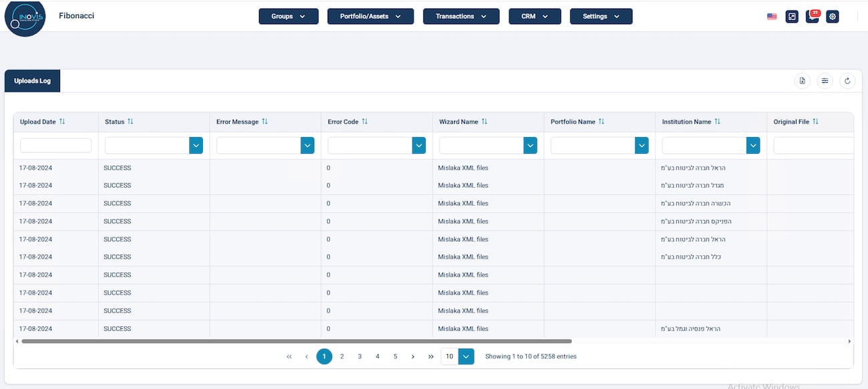This screenshot has height=389, width=868.
Task: Open the gear settings icon at top right
Action: point(832,17)
